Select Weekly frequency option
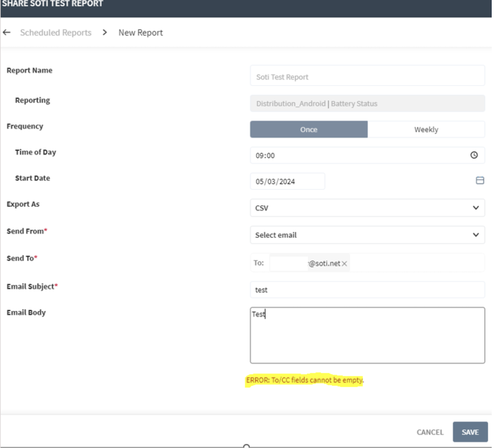This screenshot has height=448, width=495. click(426, 129)
